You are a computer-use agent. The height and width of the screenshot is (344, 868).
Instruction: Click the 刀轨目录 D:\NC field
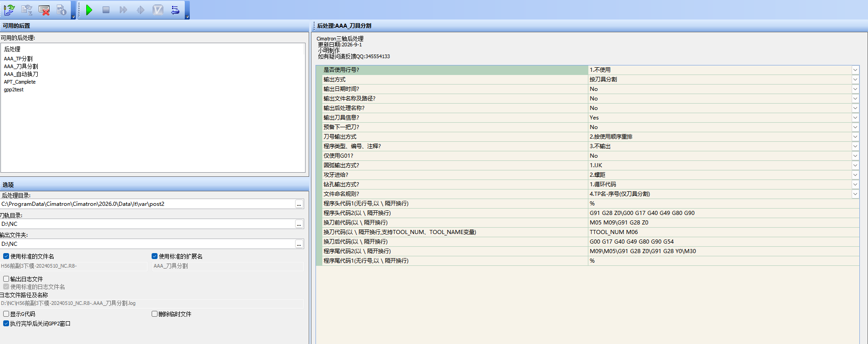(x=147, y=224)
